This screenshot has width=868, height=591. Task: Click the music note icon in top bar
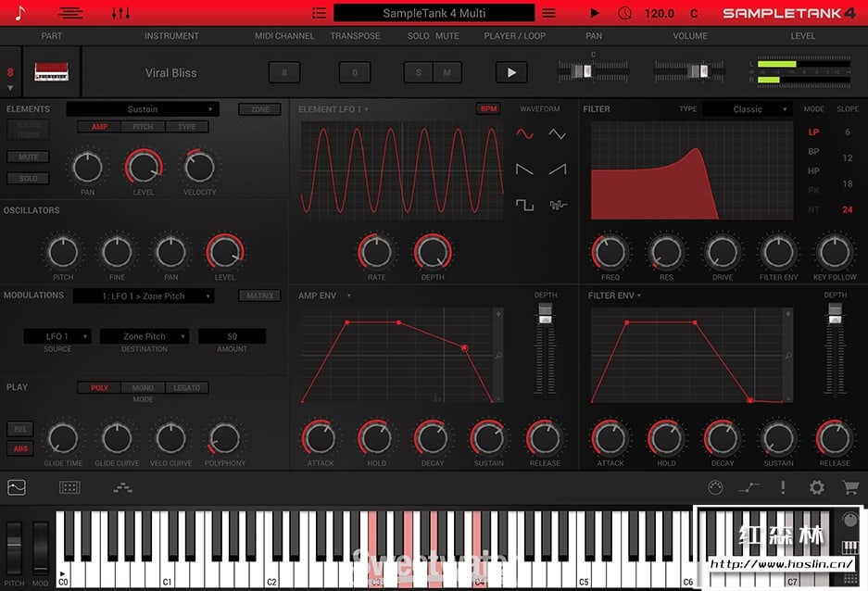(x=20, y=13)
